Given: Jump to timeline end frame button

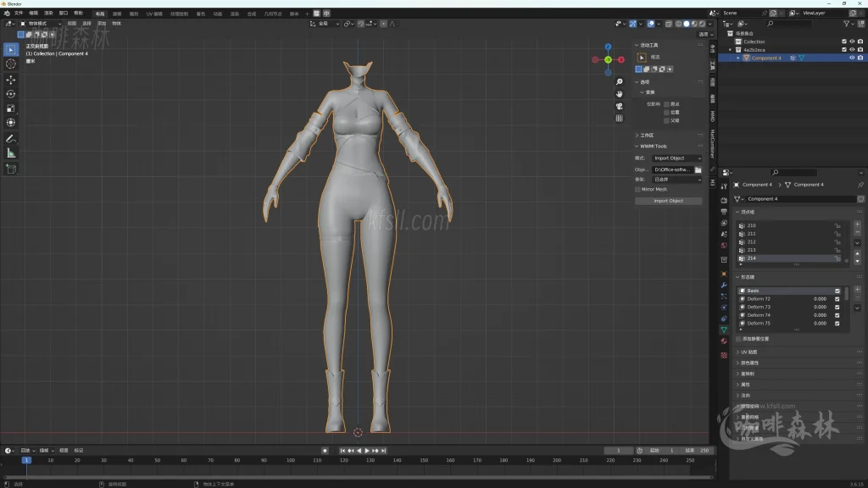Looking at the screenshot, I should pos(384,451).
